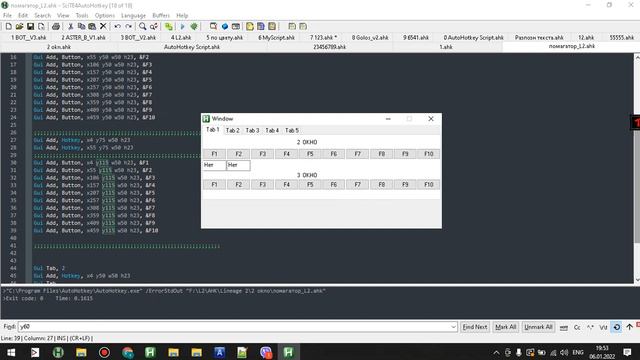The image size is (640, 360).
Task: Open the notification center icon
Action: pos(628,352)
